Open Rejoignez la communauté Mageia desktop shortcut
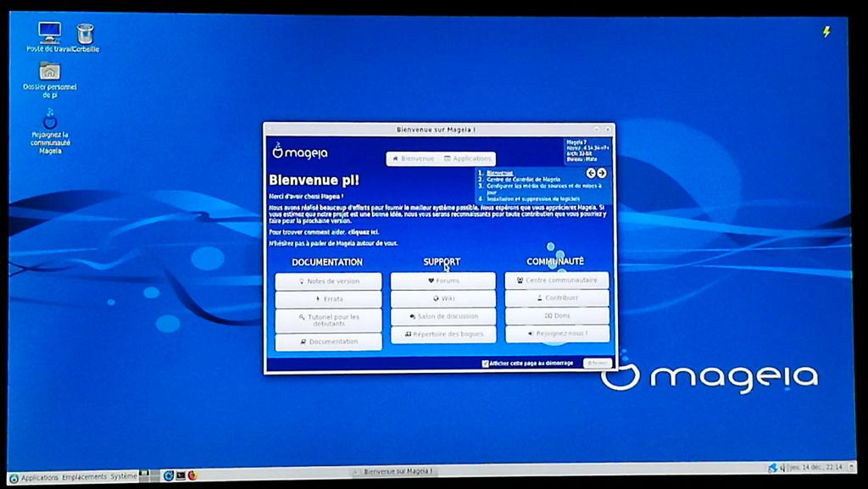Image resolution: width=868 pixels, height=489 pixels. [x=50, y=131]
